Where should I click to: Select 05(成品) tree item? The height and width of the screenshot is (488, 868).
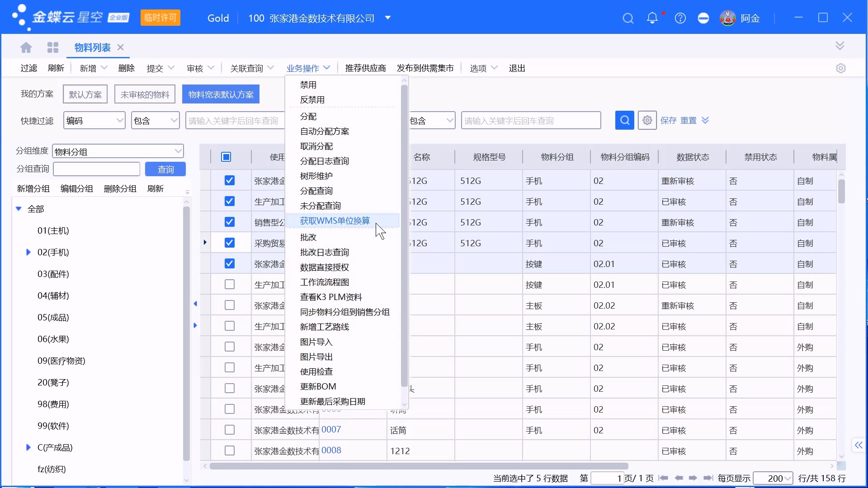coord(53,317)
